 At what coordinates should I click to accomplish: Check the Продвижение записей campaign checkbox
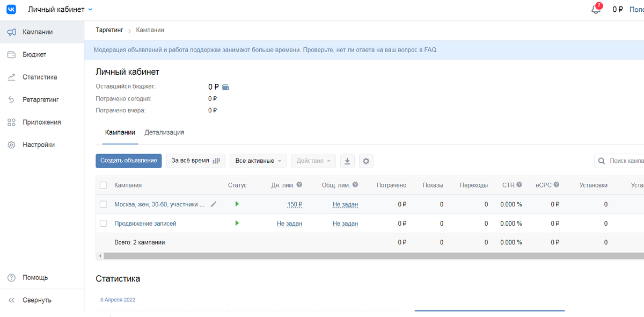click(x=104, y=224)
